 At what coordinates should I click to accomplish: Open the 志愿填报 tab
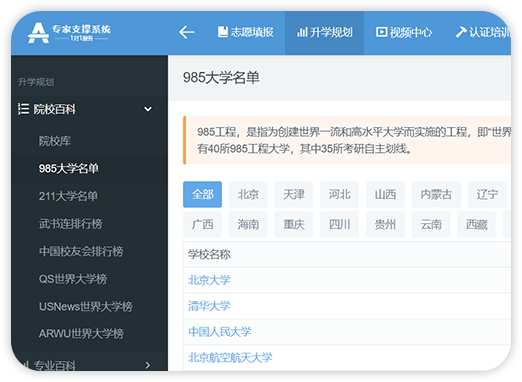pos(246,32)
